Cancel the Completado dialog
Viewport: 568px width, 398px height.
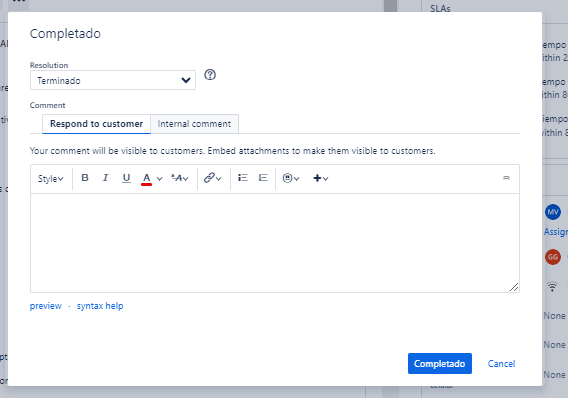point(501,364)
